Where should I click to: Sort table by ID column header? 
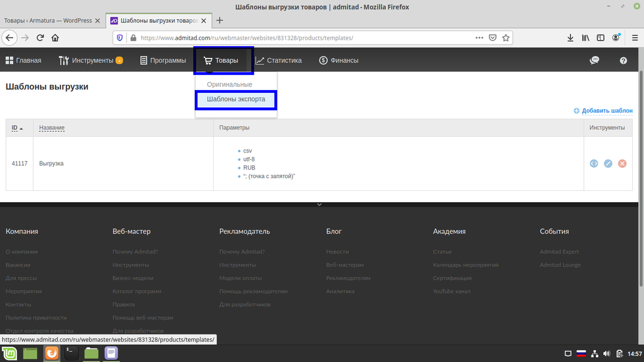(x=17, y=128)
